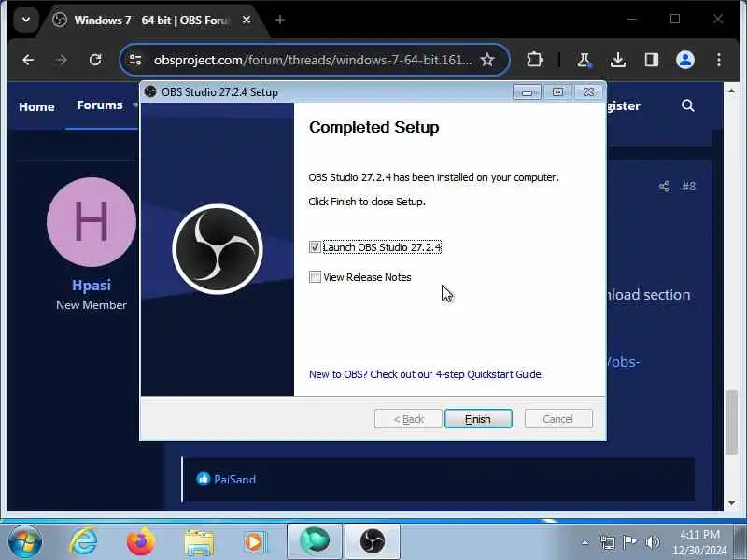Toggle the browser side panel icon
This screenshot has width=747, height=560.
tap(651, 60)
